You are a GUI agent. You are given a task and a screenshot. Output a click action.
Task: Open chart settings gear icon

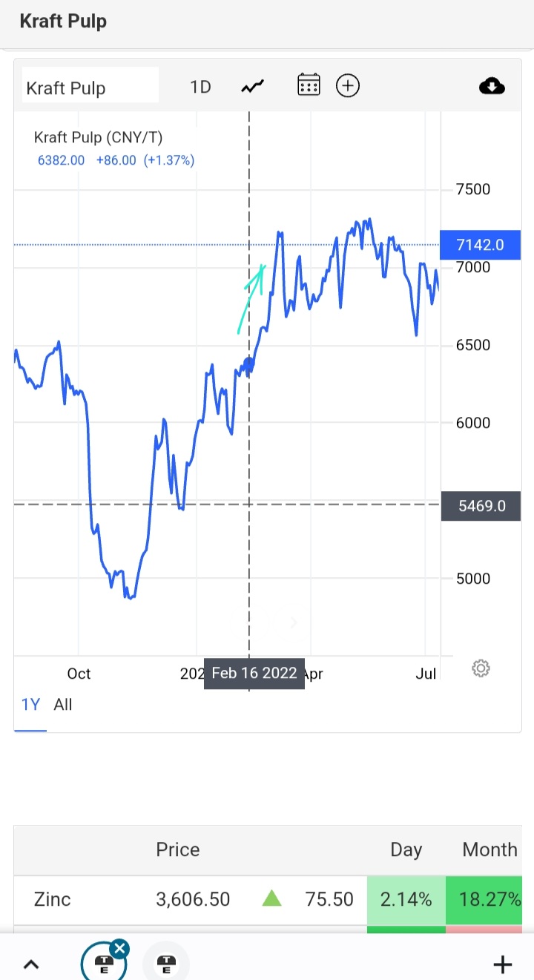(x=481, y=668)
